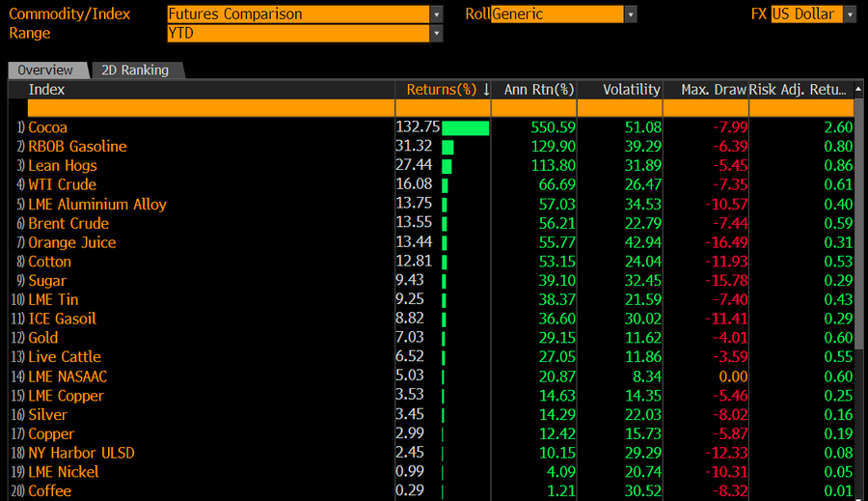Open the Commodity/Index dropdown arrow
Image resolution: width=868 pixels, height=501 pixels.
pyautogui.click(x=436, y=14)
